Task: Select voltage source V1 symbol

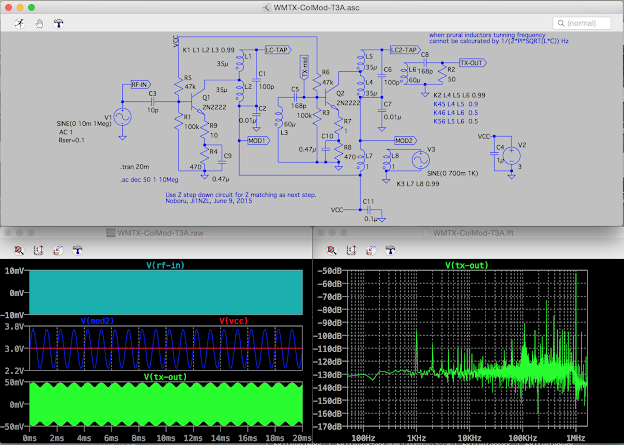Action: (x=123, y=117)
